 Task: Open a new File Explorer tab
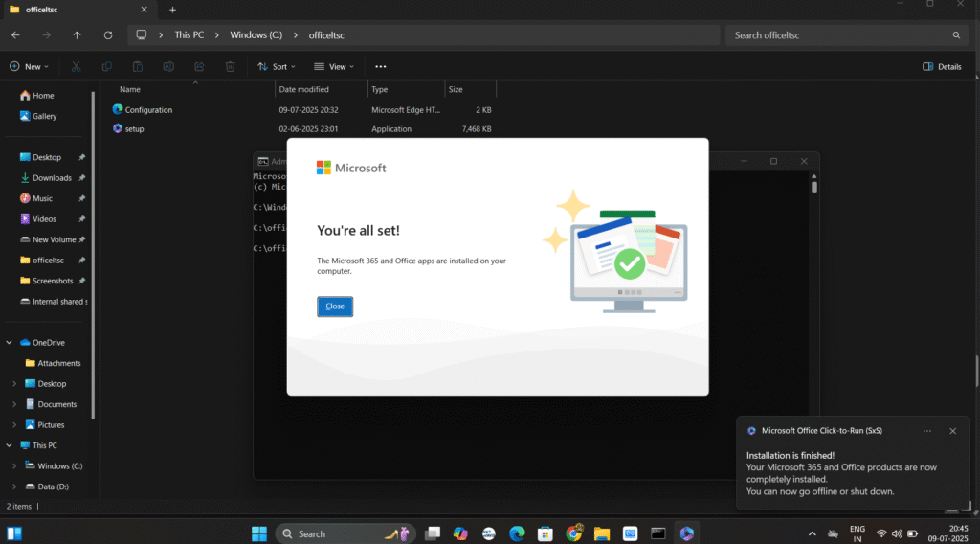172,10
